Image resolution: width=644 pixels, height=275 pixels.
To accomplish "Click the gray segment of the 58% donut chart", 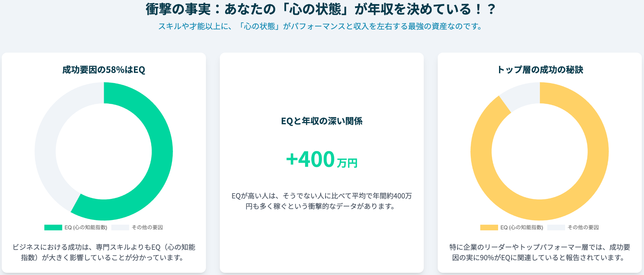I will point(46,148).
